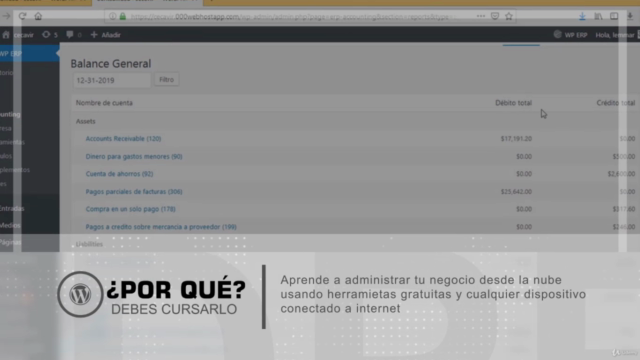This screenshot has height=360, width=640.
Task: Open the WP ERP admin bar item
Action: (571, 35)
